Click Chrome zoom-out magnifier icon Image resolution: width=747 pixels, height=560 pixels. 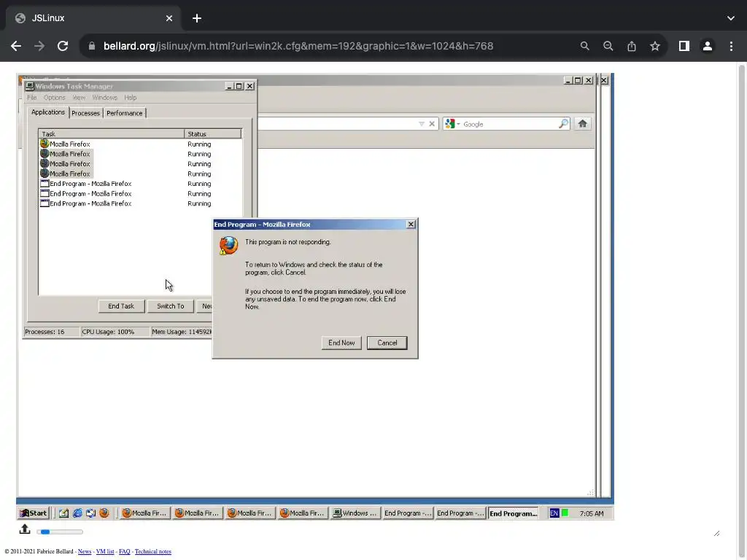608,46
